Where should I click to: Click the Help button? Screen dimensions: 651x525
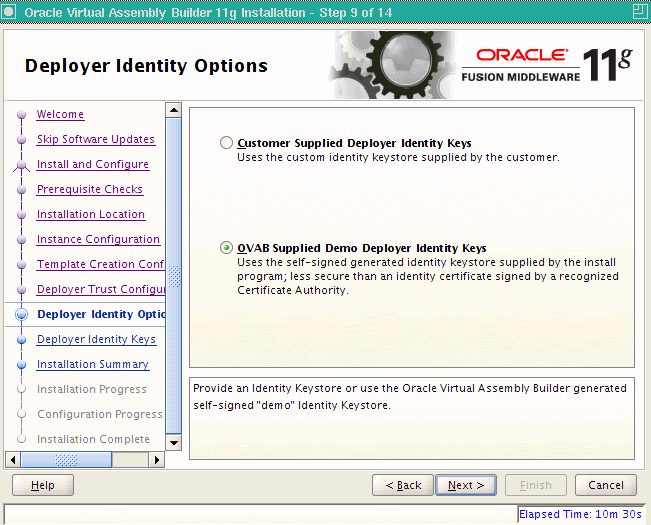[43, 485]
